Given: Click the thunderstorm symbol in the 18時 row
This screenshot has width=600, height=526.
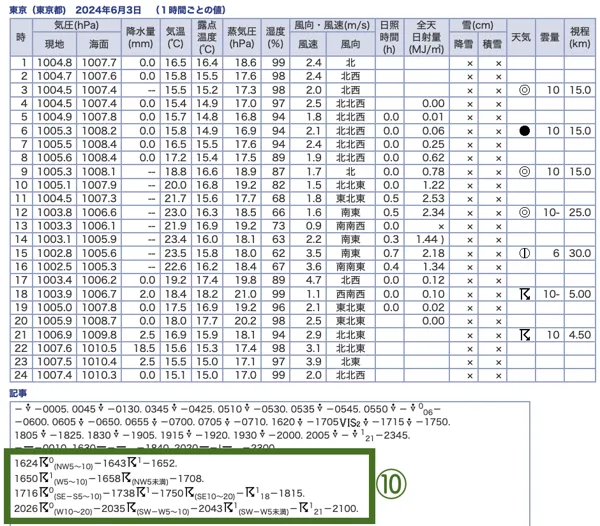Looking at the screenshot, I should point(525,294).
